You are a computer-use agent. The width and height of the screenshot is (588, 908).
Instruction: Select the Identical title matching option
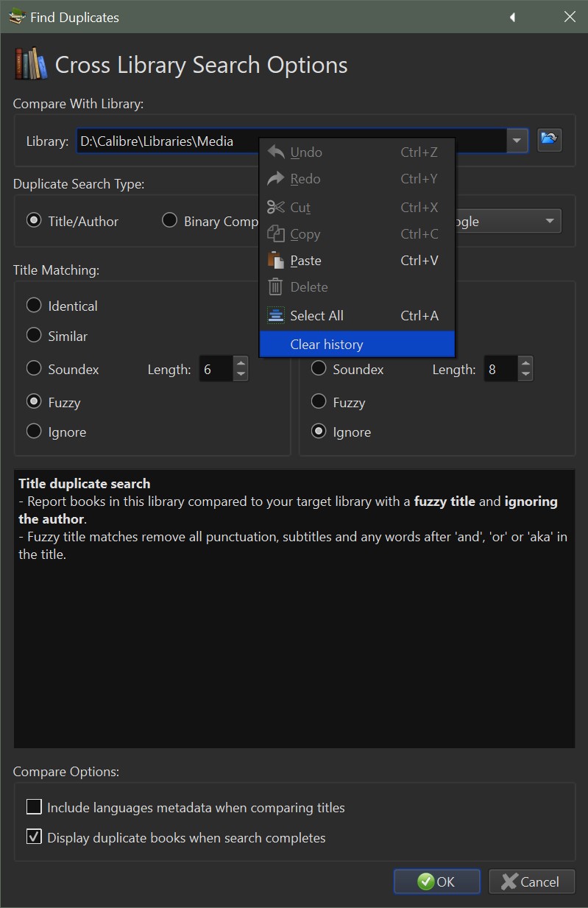click(34, 306)
